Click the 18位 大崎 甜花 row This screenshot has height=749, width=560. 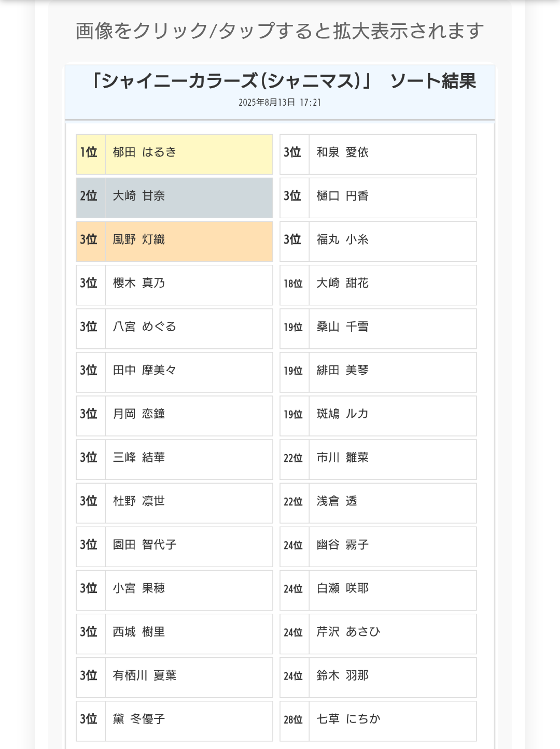[378, 285]
